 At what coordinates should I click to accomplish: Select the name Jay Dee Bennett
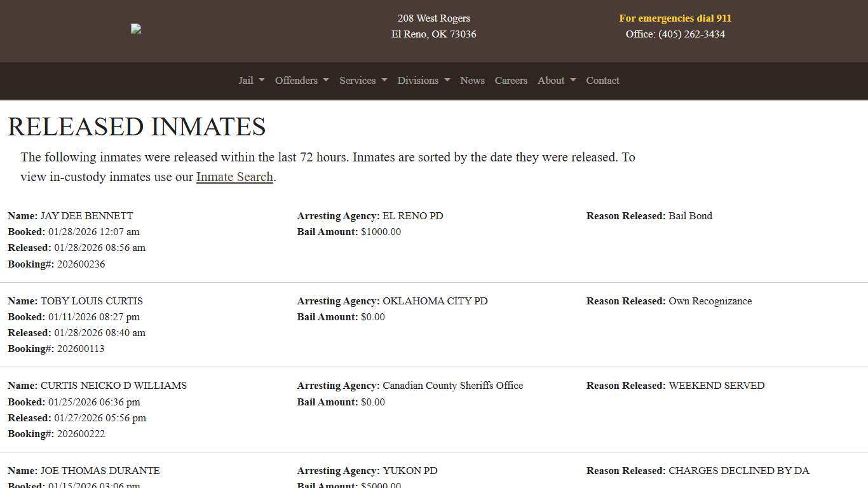click(86, 216)
